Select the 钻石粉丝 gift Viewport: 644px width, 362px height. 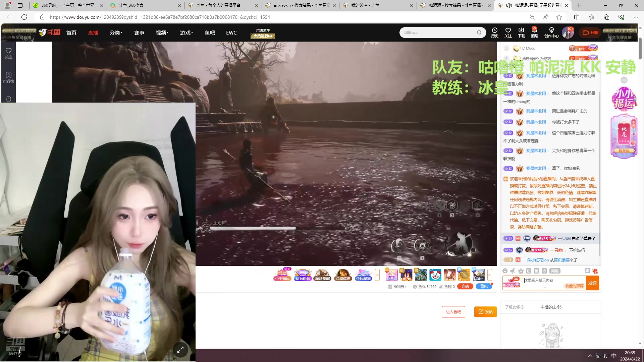point(303,275)
